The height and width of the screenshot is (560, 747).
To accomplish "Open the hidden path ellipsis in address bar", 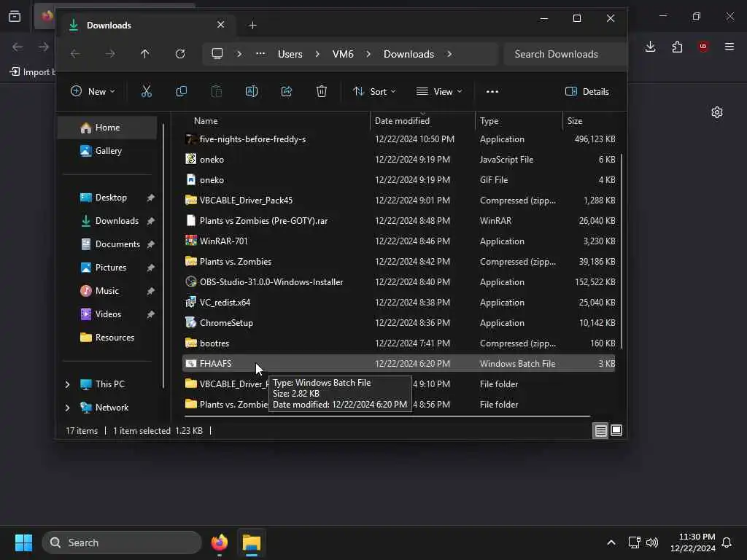I will click(x=260, y=54).
